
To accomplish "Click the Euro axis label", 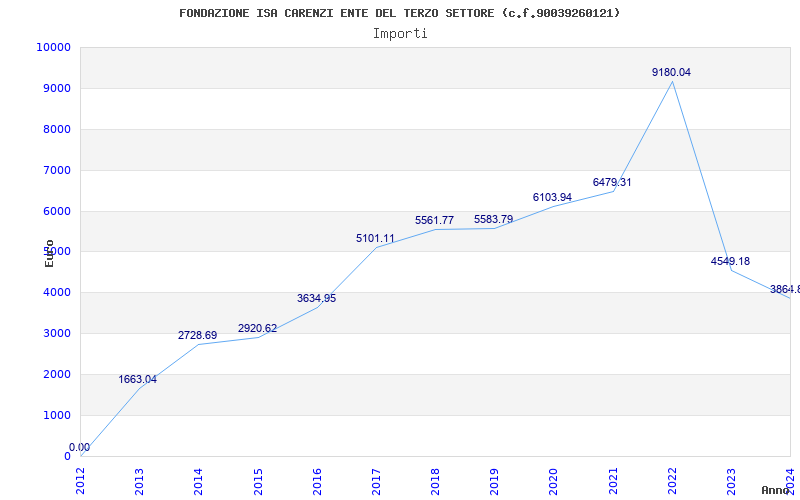I will pos(49,253).
